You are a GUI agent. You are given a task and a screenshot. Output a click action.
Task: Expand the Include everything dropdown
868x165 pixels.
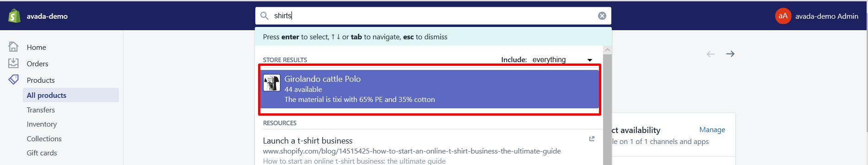coord(562,60)
